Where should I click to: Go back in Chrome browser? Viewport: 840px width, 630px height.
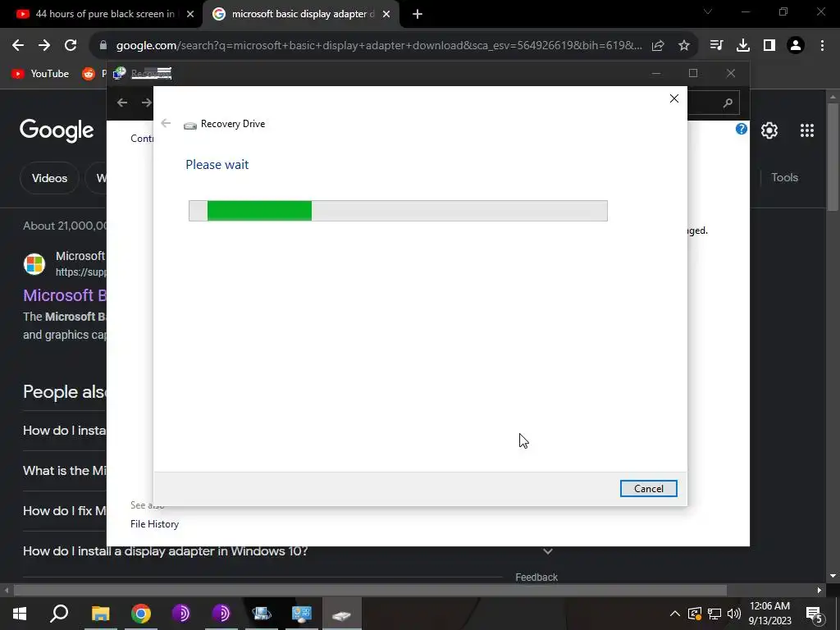tap(18, 46)
